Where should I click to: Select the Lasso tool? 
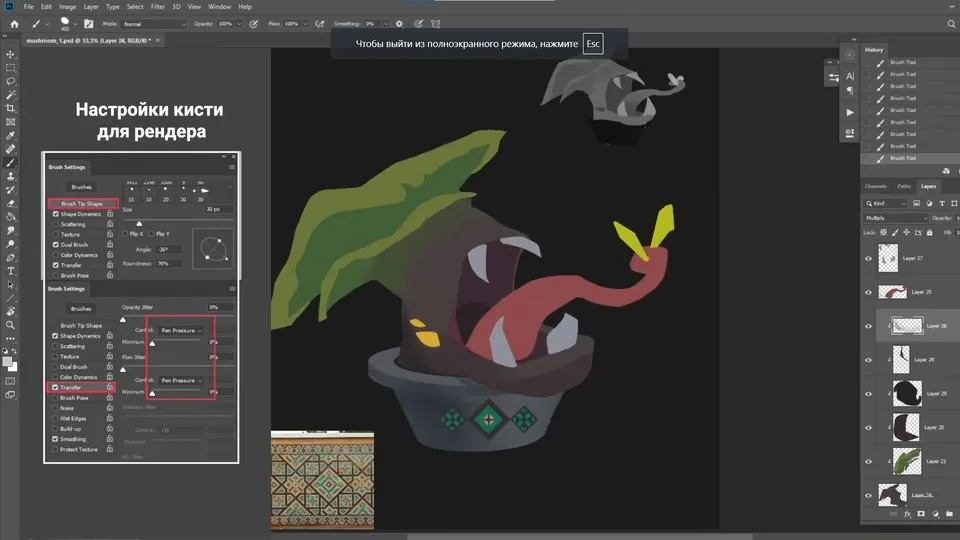coord(10,81)
